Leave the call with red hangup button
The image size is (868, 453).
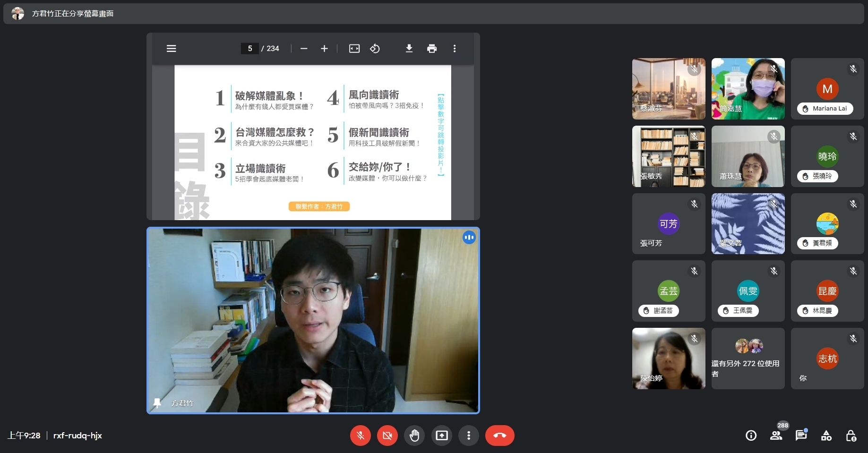coord(499,436)
